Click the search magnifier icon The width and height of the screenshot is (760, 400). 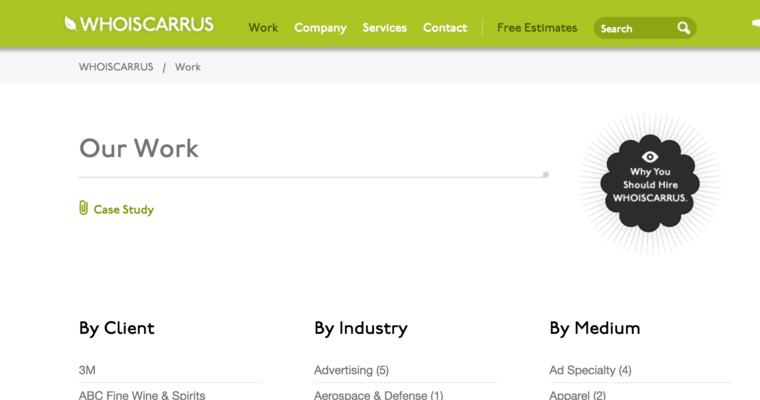click(x=684, y=28)
